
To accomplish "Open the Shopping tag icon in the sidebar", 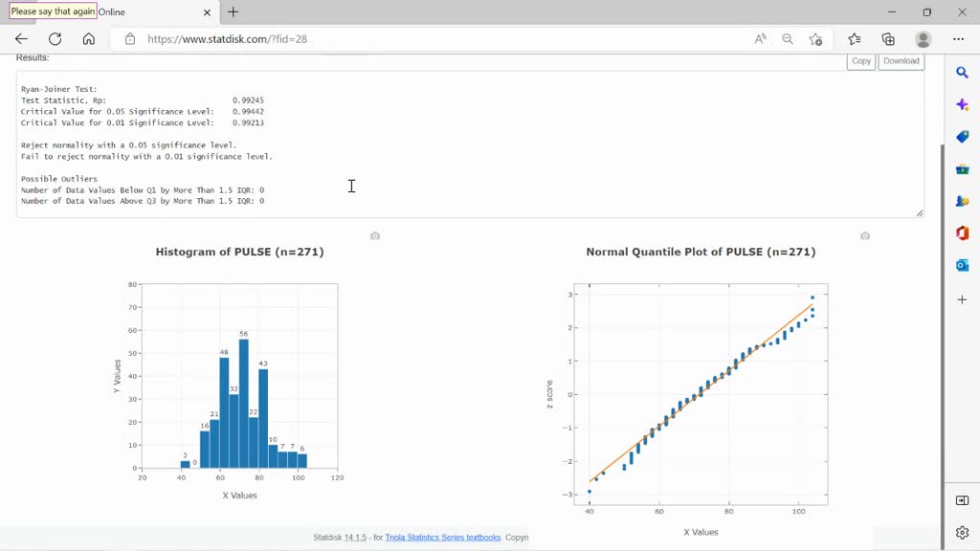I will tap(962, 136).
